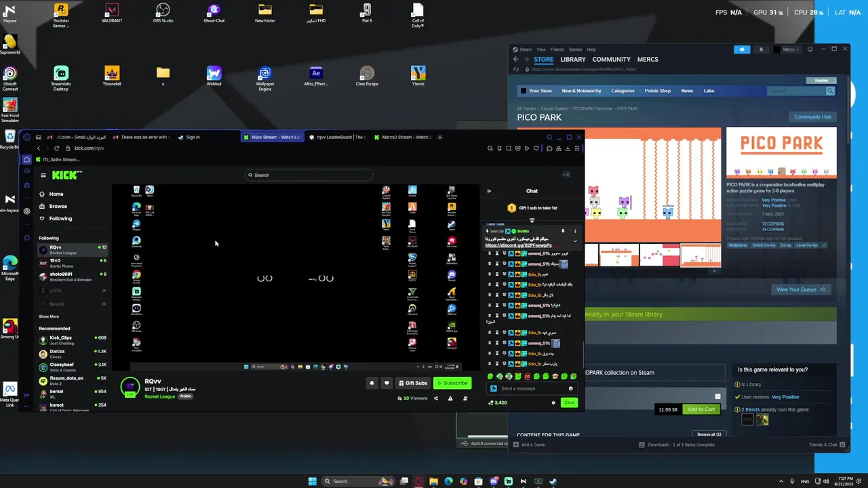
Task: Select 15×0 Gartic Phone channel
Action: 73,263
